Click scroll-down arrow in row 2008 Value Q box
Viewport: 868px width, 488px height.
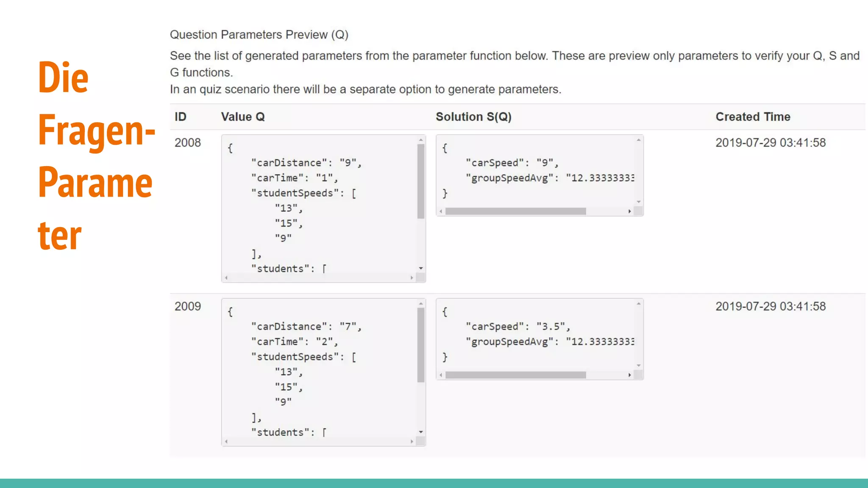tap(421, 268)
